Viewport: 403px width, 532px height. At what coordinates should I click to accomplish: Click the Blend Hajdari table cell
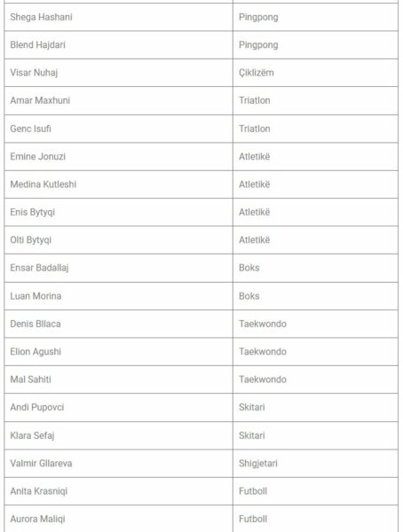[119, 45]
